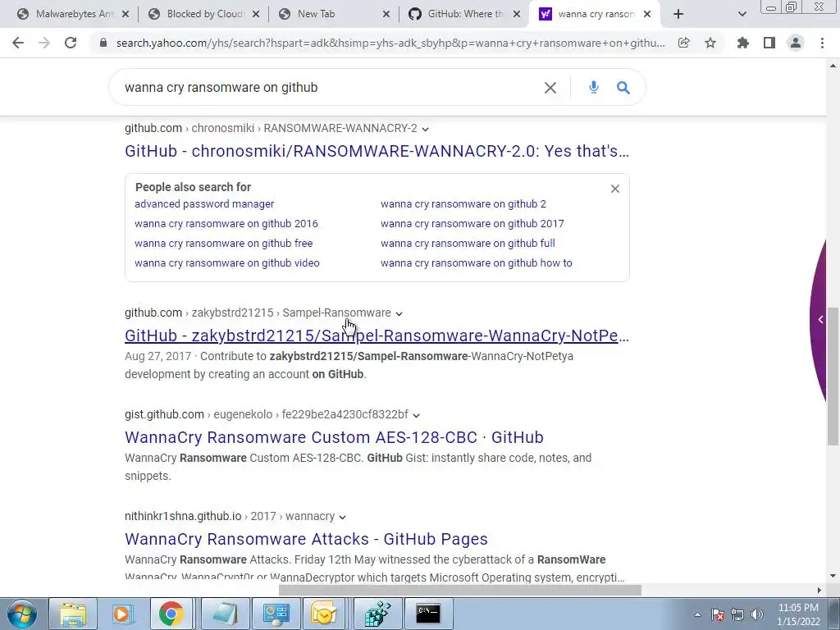This screenshot has height=630, width=840.
Task: Toggle the Chrome side panel
Action: (769, 43)
